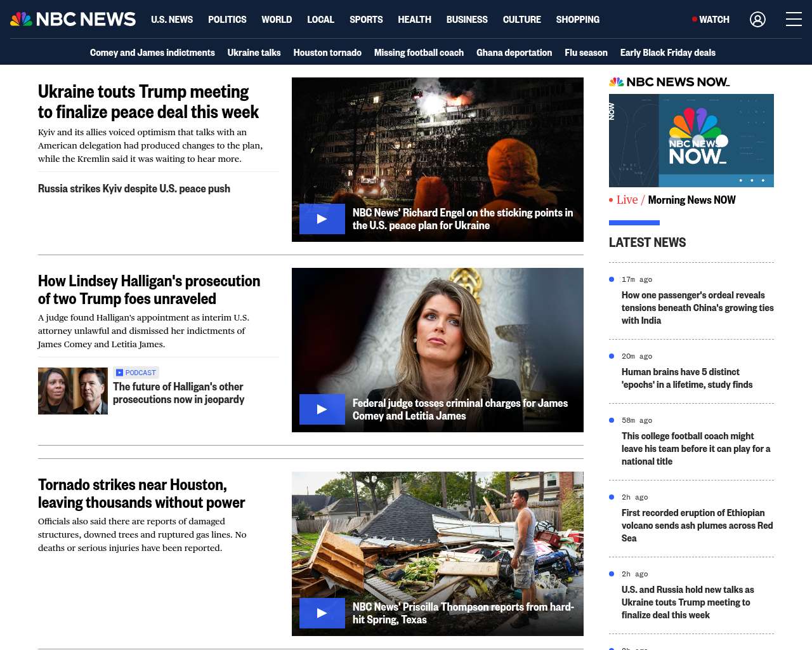812x650 pixels.
Task: Open Ghana deportation trending topic
Action: point(514,53)
